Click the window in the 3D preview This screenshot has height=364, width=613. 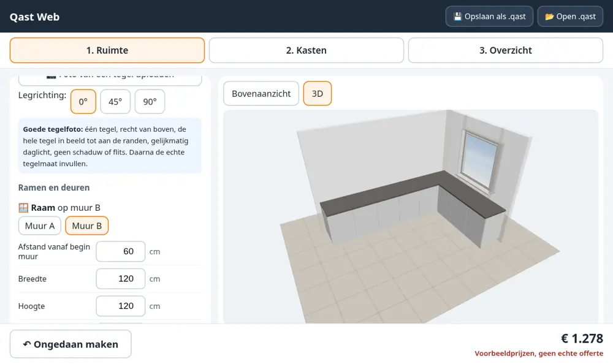point(479,160)
